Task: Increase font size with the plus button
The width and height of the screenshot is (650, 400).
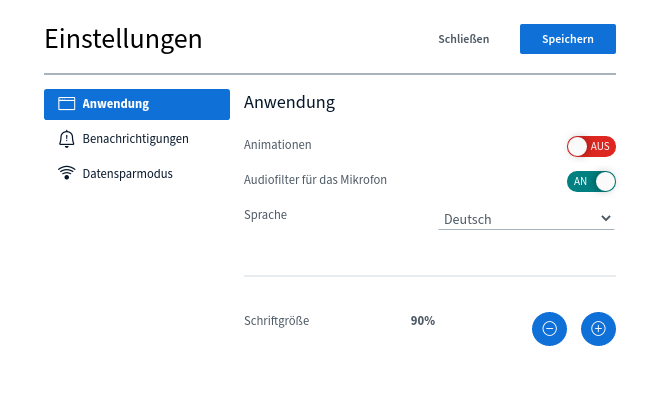Action: point(598,329)
